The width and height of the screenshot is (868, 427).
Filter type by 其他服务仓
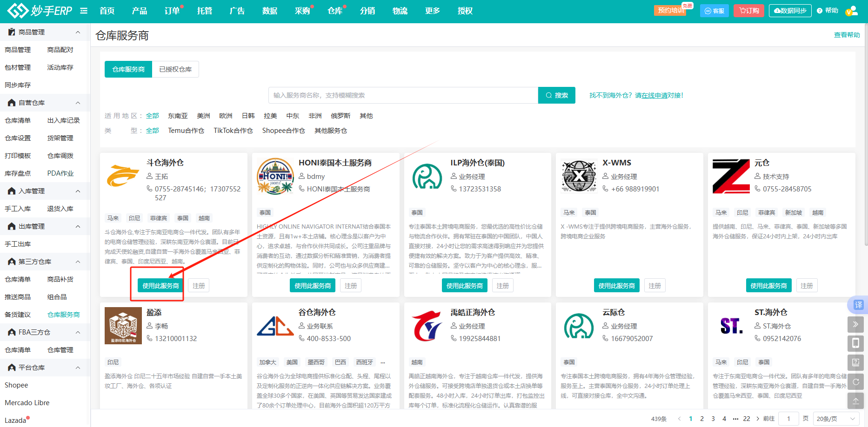tap(331, 131)
